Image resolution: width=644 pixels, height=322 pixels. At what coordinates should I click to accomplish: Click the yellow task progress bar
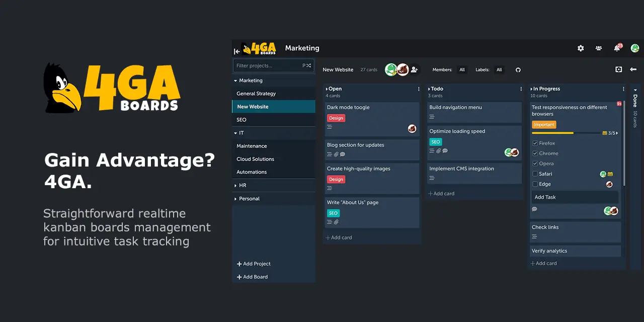(x=566, y=133)
